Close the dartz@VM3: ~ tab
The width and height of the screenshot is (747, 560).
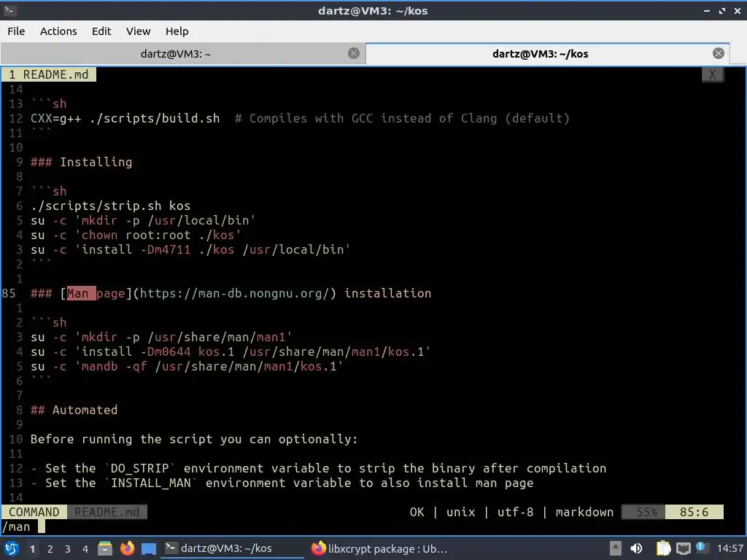click(x=354, y=53)
